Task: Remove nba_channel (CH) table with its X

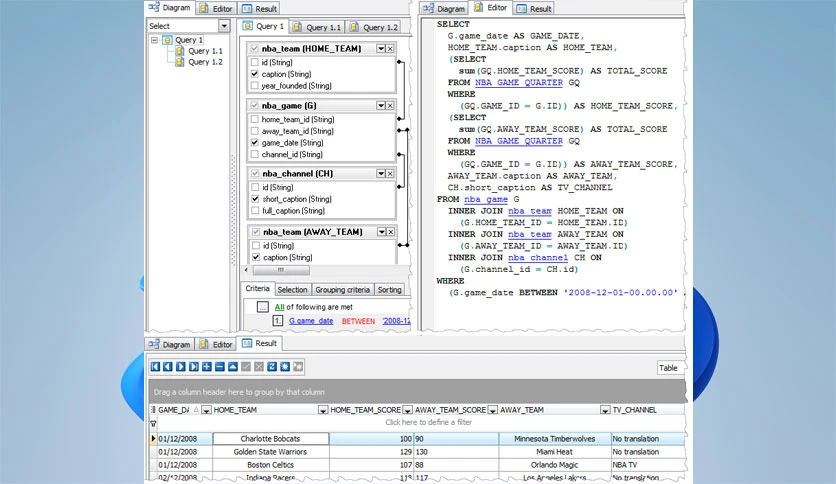Action: point(390,174)
